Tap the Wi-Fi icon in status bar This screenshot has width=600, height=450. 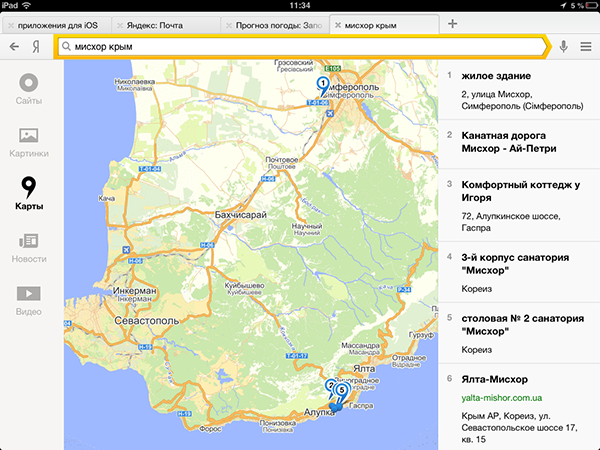point(26,5)
